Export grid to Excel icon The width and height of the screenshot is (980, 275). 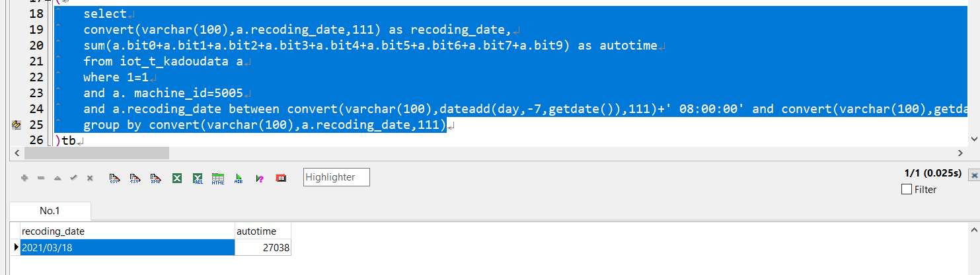click(176, 178)
